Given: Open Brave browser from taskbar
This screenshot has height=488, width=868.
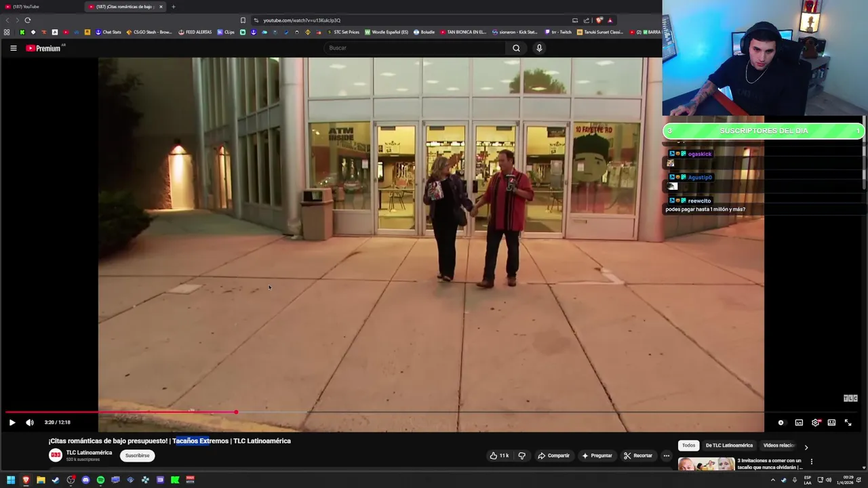Looking at the screenshot, I should (x=26, y=480).
